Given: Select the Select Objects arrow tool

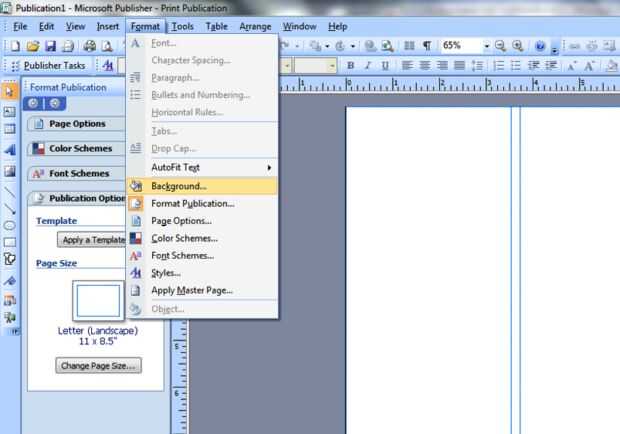Looking at the screenshot, I should [9, 91].
